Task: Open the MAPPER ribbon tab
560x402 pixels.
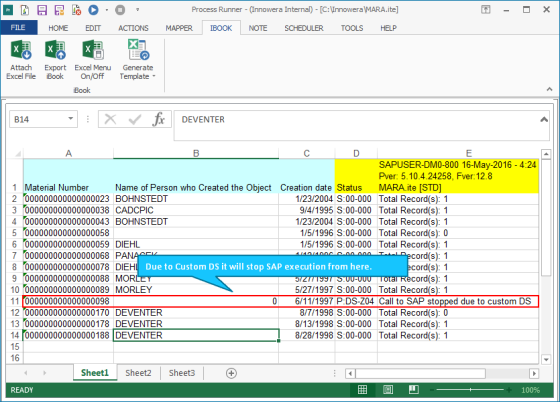Action: click(x=179, y=28)
